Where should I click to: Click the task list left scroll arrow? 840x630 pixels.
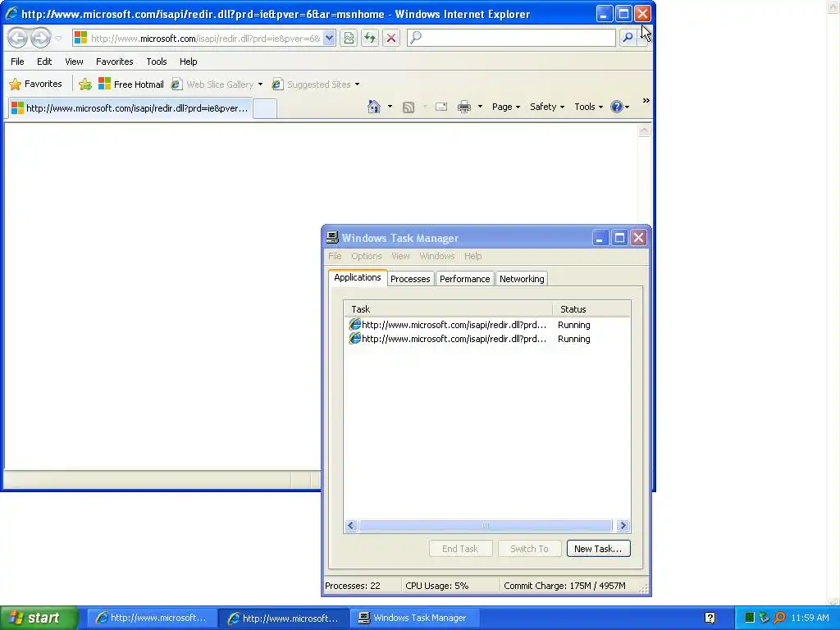click(x=351, y=526)
